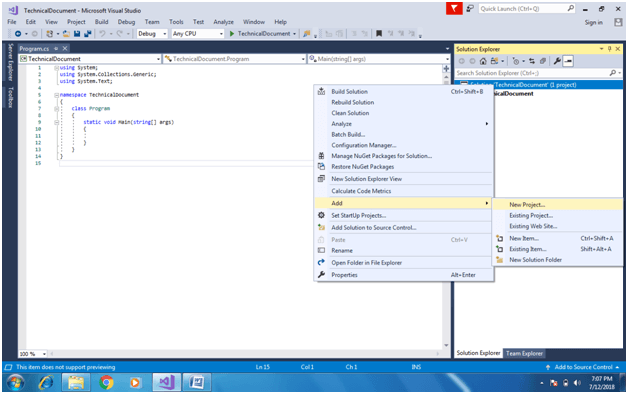Screen dimensions: 628x394
Task: Select Set StartUp Projects option
Action: point(404,215)
